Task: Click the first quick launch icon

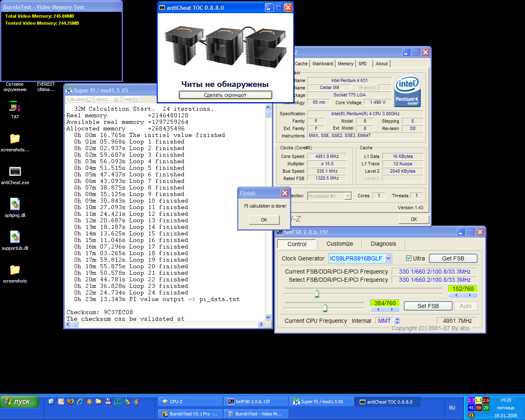Action: pos(52,402)
